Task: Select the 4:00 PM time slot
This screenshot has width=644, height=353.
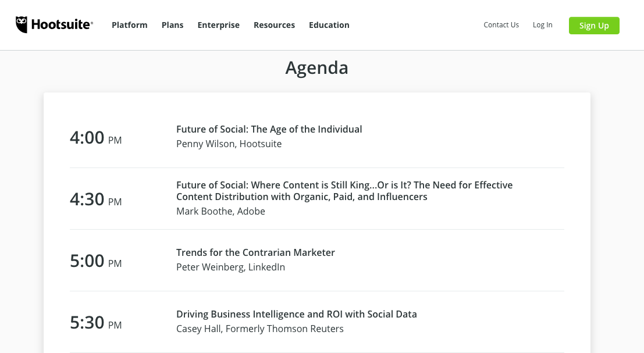Action: pyautogui.click(x=95, y=138)
